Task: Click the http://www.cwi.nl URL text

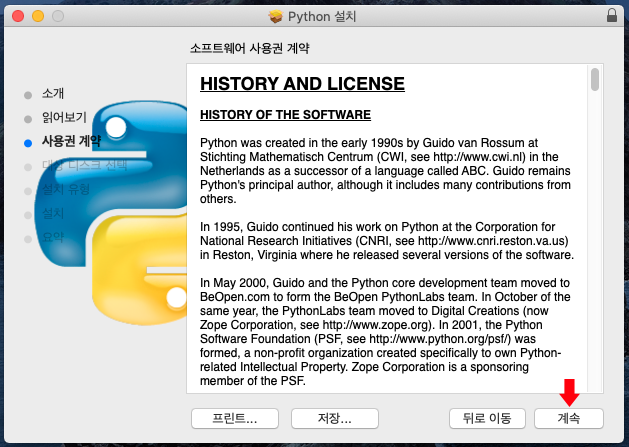Action: (x=479, y=157)
